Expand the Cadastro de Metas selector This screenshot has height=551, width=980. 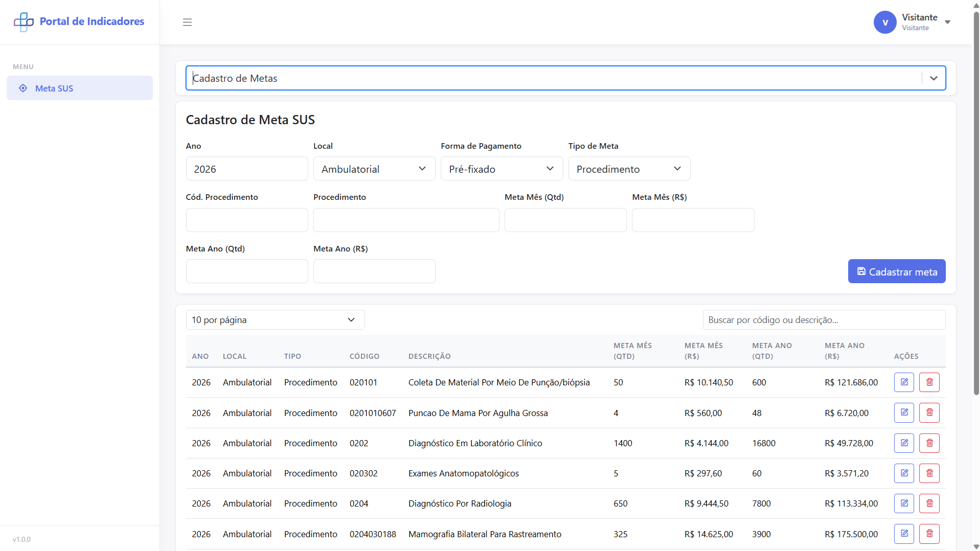pos(933,78)
